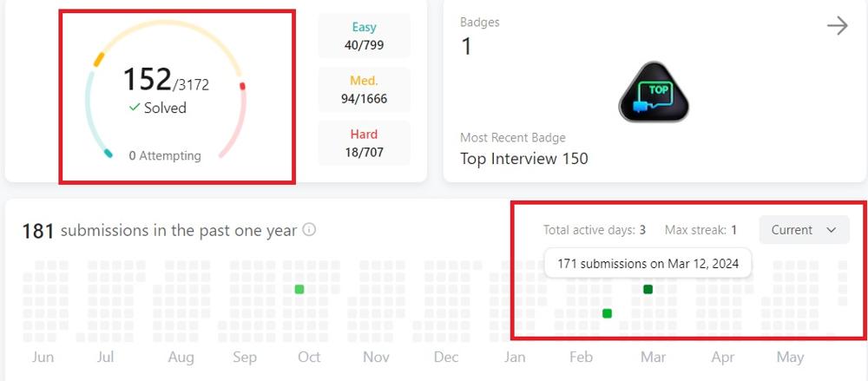Click the 152 solved count number
This screenshot has height=381, width=868.
(147, 79)
